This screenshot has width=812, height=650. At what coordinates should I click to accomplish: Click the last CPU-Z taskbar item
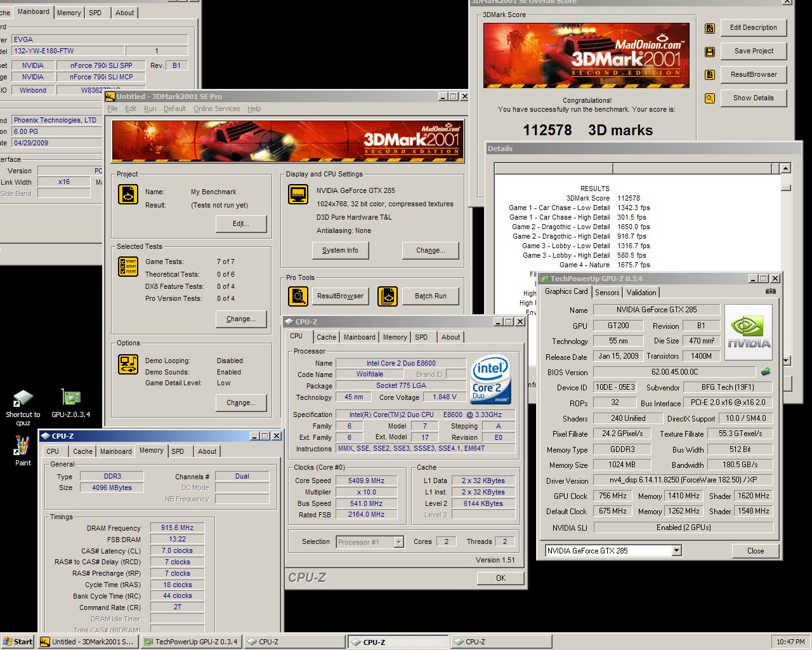tap(501, 642)
